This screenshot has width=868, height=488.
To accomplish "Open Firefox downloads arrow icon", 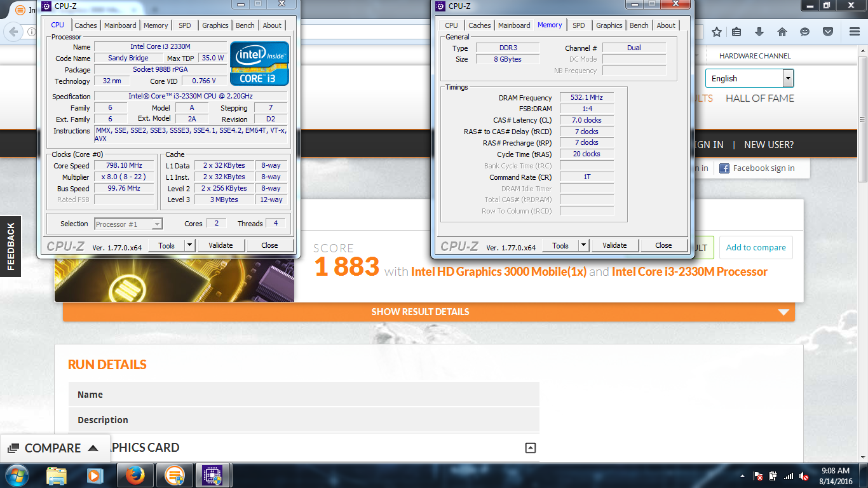I will point(759,32).
